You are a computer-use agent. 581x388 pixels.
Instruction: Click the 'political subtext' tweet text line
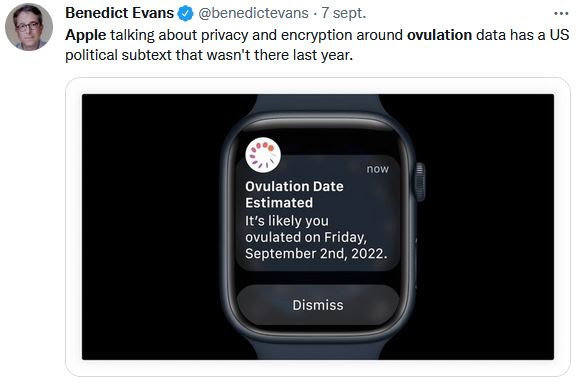tap(209, 55)
